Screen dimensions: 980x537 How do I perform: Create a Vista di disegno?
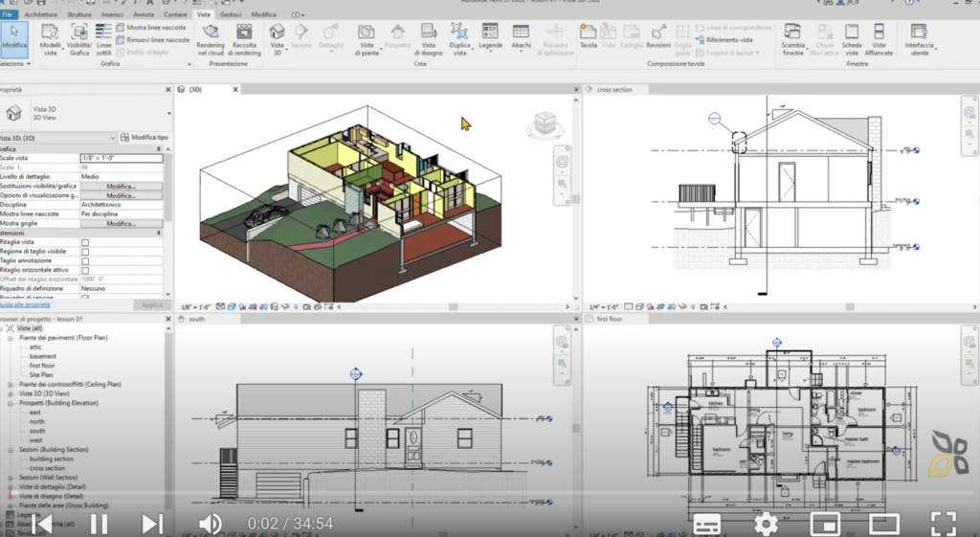[x=429, y=40]
